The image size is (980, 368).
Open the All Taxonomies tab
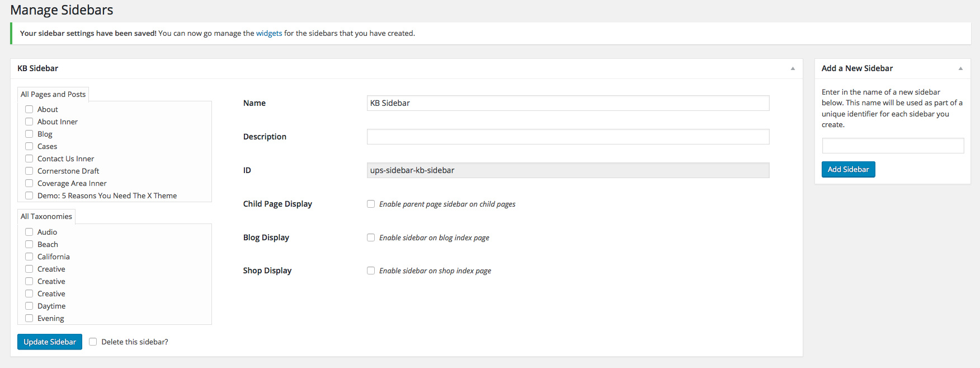click(46, 216)
